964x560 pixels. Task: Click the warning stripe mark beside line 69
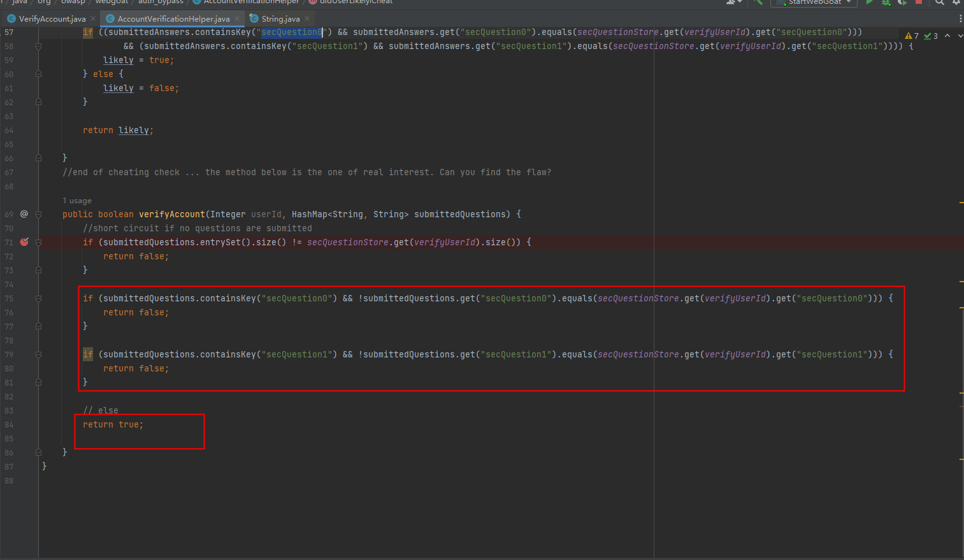click(x=961, y=203)
